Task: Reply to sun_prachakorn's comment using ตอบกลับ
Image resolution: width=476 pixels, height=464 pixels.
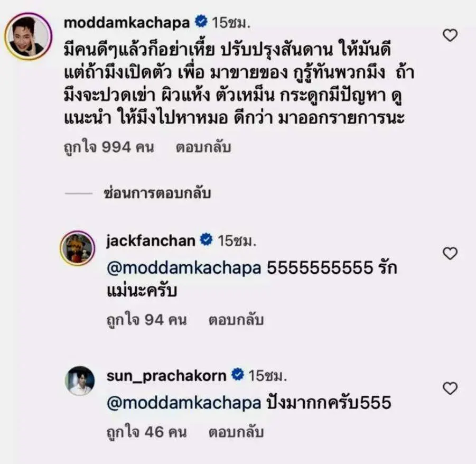Action: click(x=236, y=432)
